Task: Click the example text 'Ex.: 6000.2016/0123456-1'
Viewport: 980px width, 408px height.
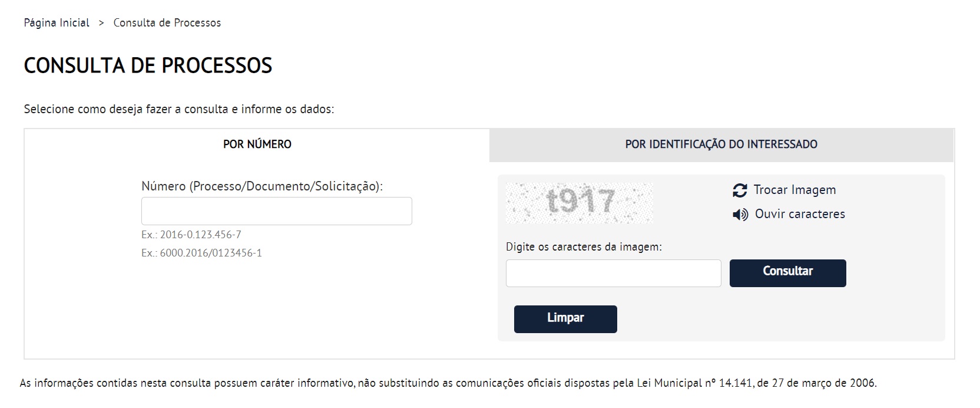Action: (201, 253)
